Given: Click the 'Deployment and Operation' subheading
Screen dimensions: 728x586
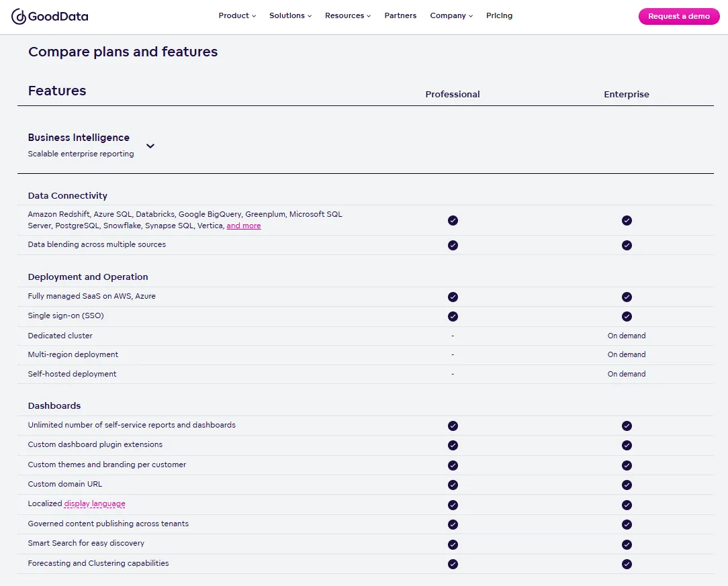Looking at the screenshot, I should pos(88,277).
